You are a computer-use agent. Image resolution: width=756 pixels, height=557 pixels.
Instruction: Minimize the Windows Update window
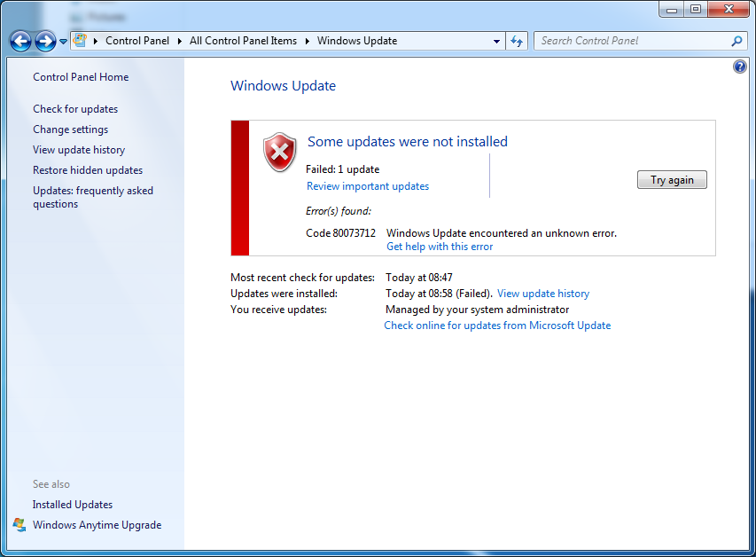coord(671,9)
